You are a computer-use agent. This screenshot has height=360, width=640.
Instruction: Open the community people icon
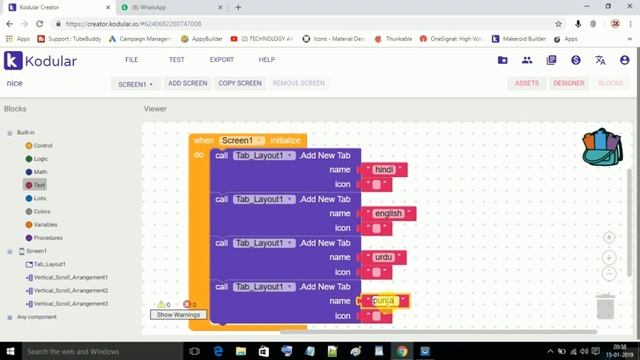(x=527, y=60)
